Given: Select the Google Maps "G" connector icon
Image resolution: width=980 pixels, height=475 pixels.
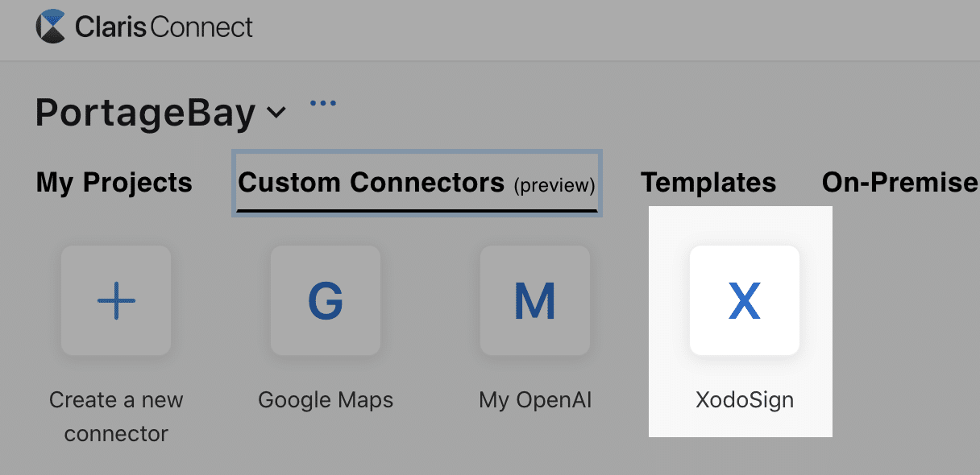Looking at the screenshot, I should pyautogui.click(x=326, y=300).
